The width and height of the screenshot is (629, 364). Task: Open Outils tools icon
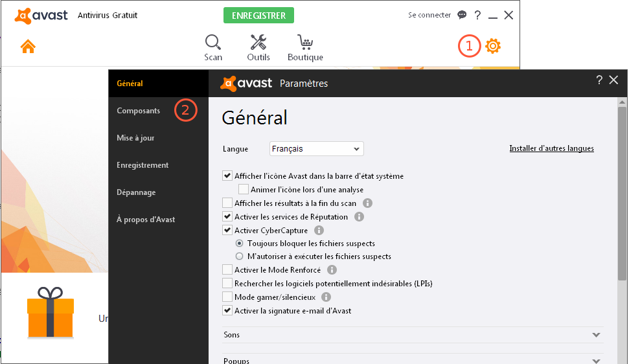(x=258, y=43)
